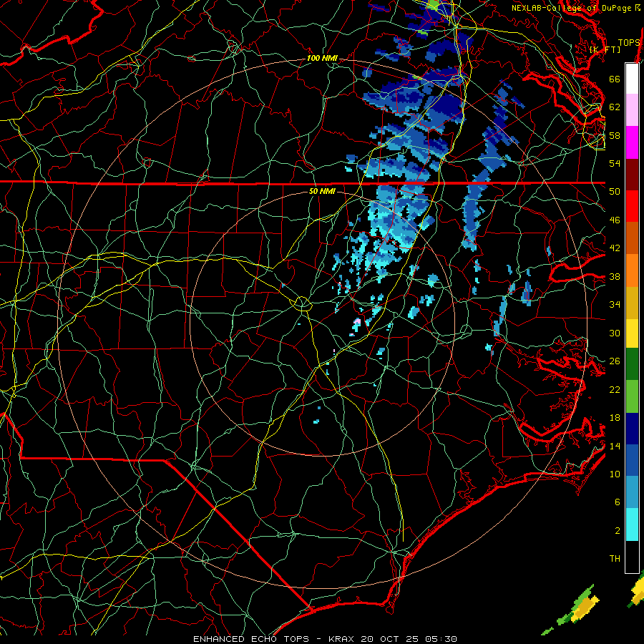
Task: Click the bright yellow legend swatch
Action: (x=632, y=333)
